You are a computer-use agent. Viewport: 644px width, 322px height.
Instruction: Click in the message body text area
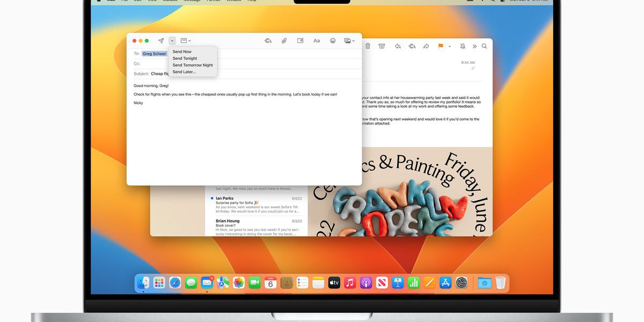(244, 131)
